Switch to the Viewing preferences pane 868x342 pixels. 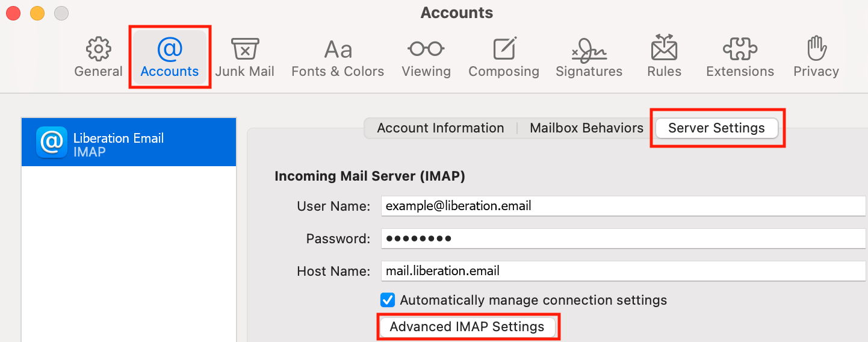[x=426, y=57]
